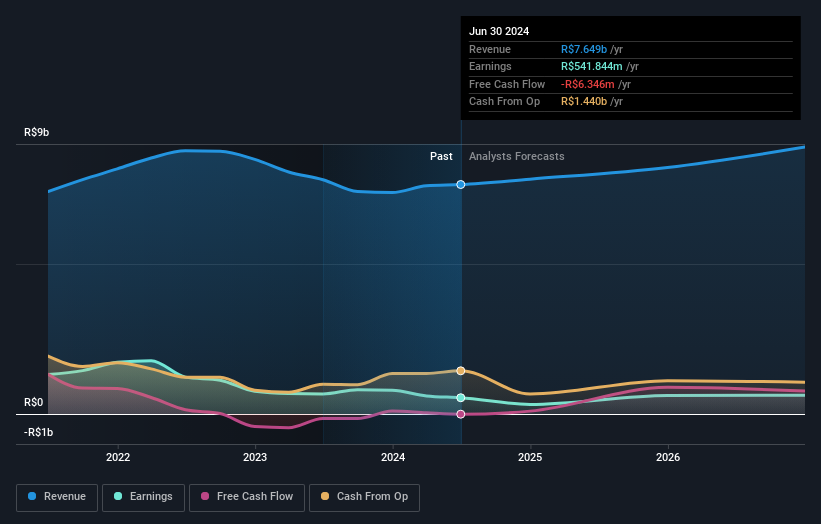Toggle the Earnings legend button

(x=143, y=497)
